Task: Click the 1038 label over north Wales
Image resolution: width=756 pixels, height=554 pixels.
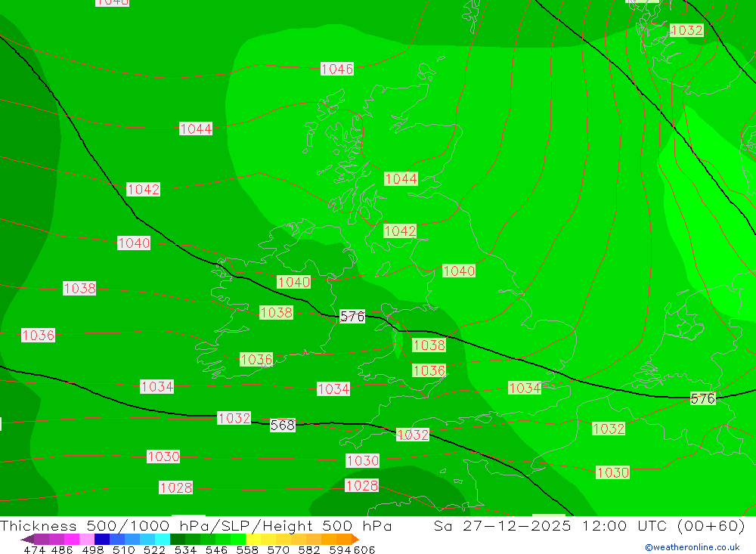Action: (429, 345)
